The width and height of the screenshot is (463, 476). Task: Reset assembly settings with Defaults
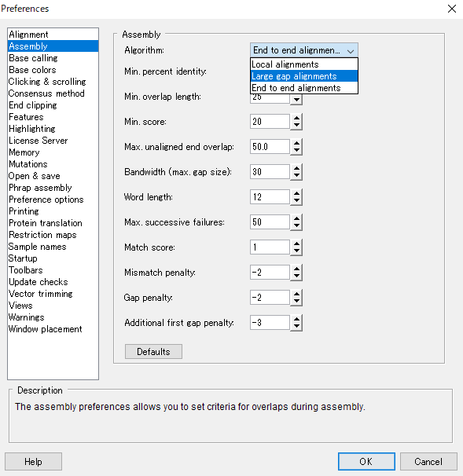[x=153, y=352]
